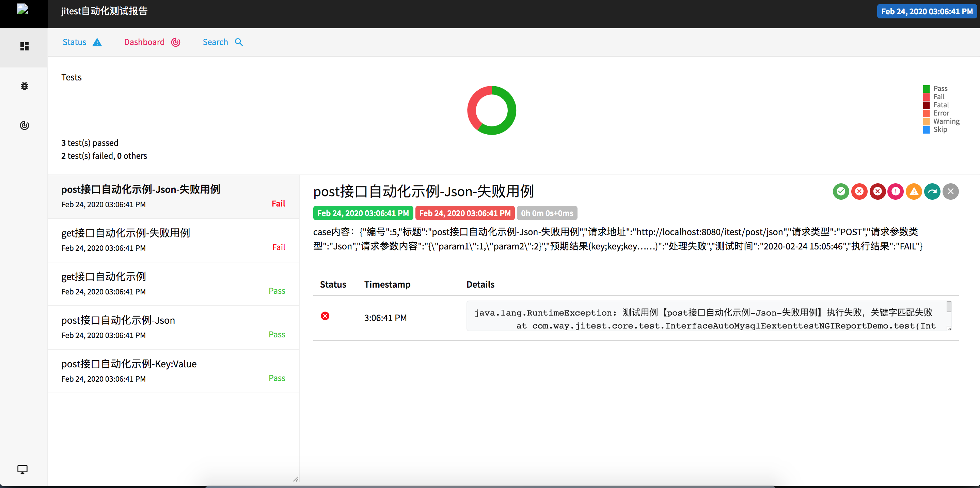Toggle the orange Warning status filter
The height and width of the screenshot is (488, 980).
914,192
